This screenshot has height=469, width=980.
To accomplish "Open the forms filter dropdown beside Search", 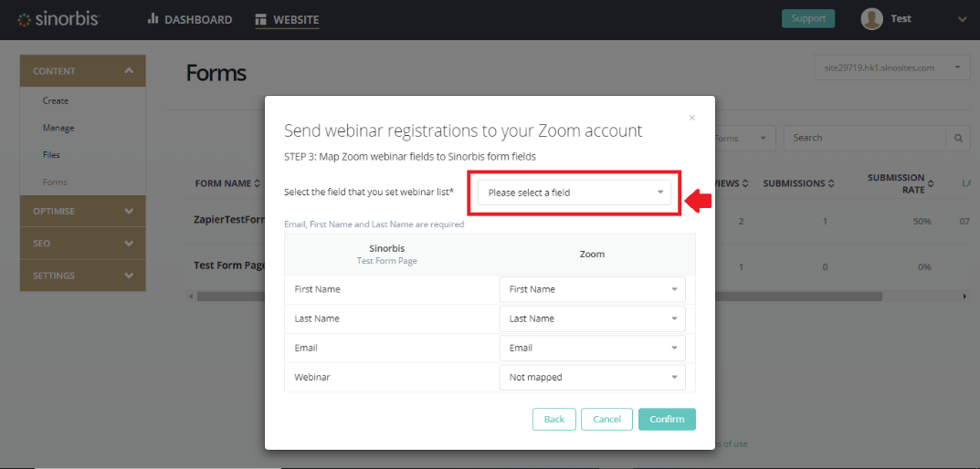I will 745,138.
